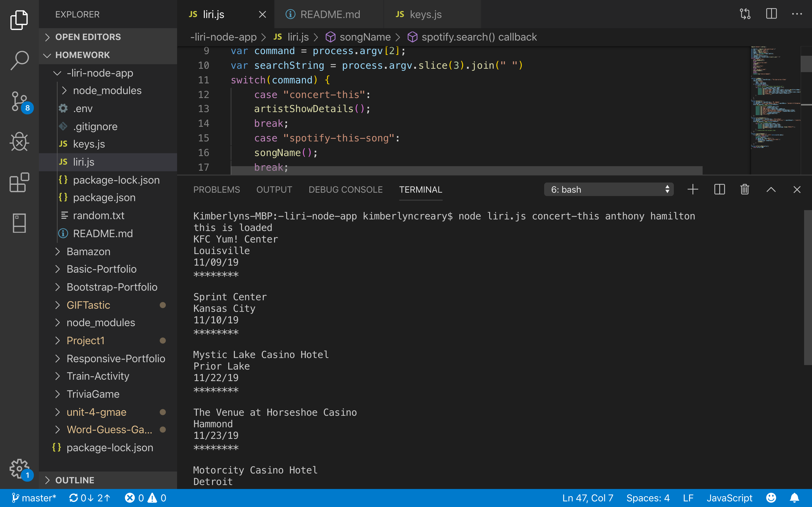Open the Manage gear menu
Screen dimensions: 812x507
[19, 469]
